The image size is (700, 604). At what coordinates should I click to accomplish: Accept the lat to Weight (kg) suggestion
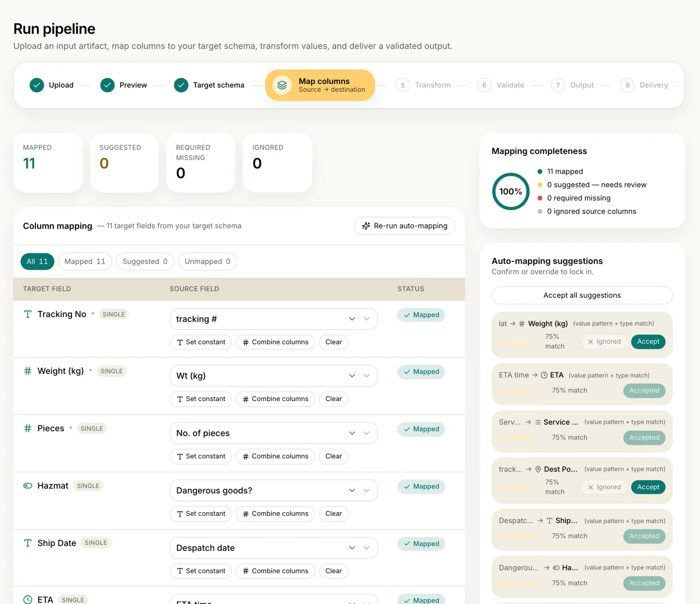tap(648, 342)
